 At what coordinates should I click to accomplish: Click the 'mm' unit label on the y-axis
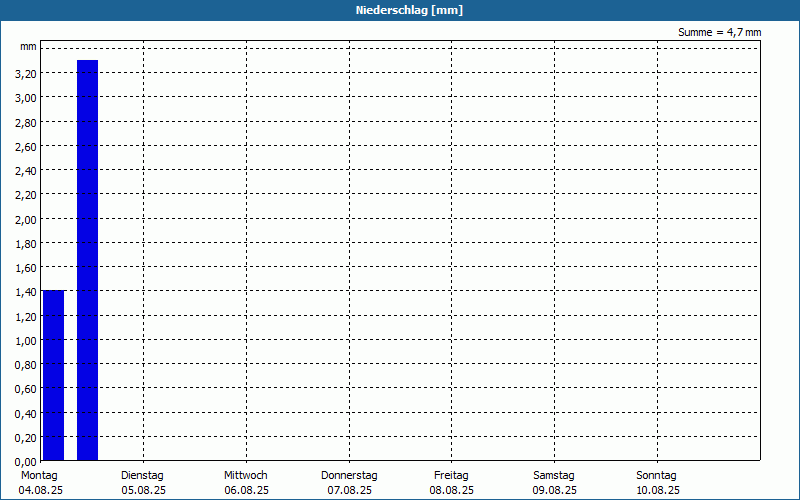[x=28, y=47]
